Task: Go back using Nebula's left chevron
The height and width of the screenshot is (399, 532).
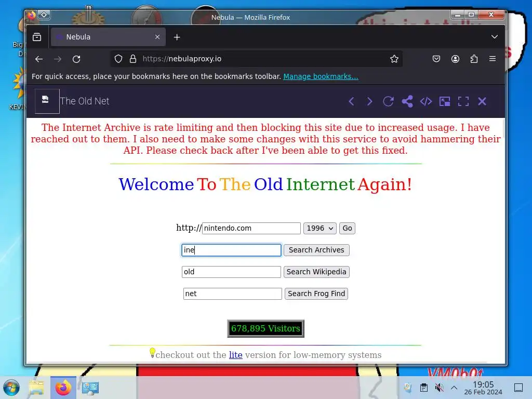Action: tap(352, 101)
